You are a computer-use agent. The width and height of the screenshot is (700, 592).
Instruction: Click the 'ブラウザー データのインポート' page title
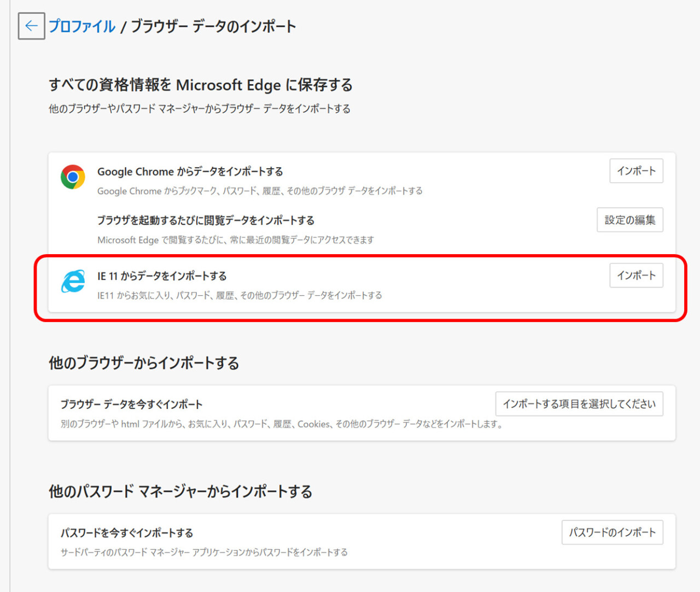coord(213,26)
